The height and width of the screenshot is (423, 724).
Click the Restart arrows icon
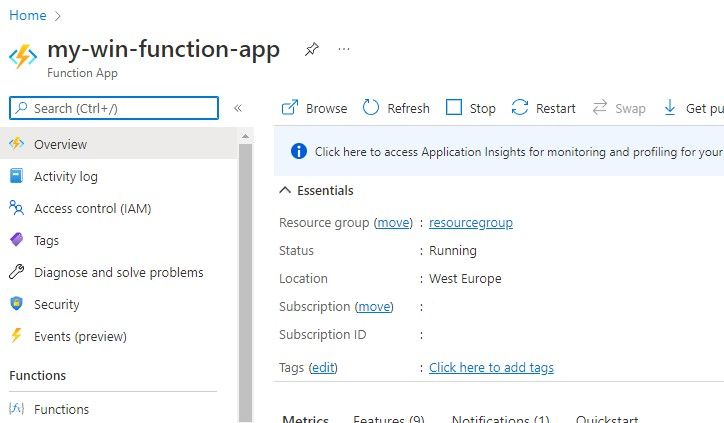(x=520, y=107)
